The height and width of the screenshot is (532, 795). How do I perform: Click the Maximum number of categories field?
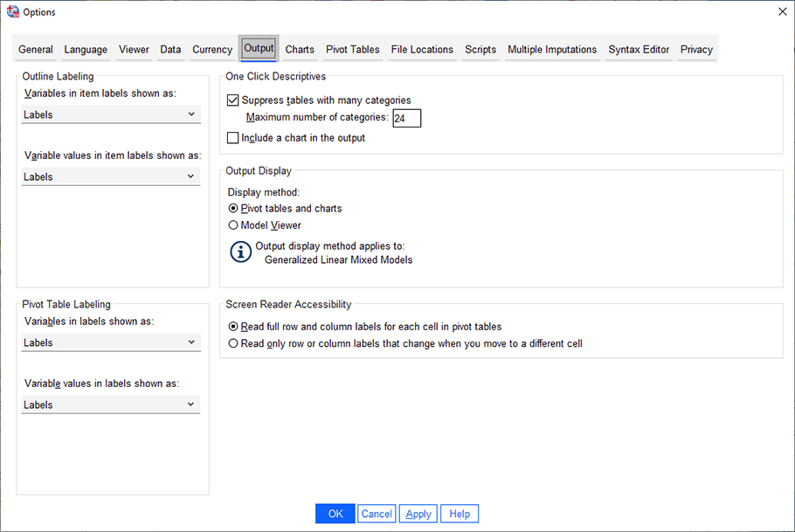coord(407,118)
